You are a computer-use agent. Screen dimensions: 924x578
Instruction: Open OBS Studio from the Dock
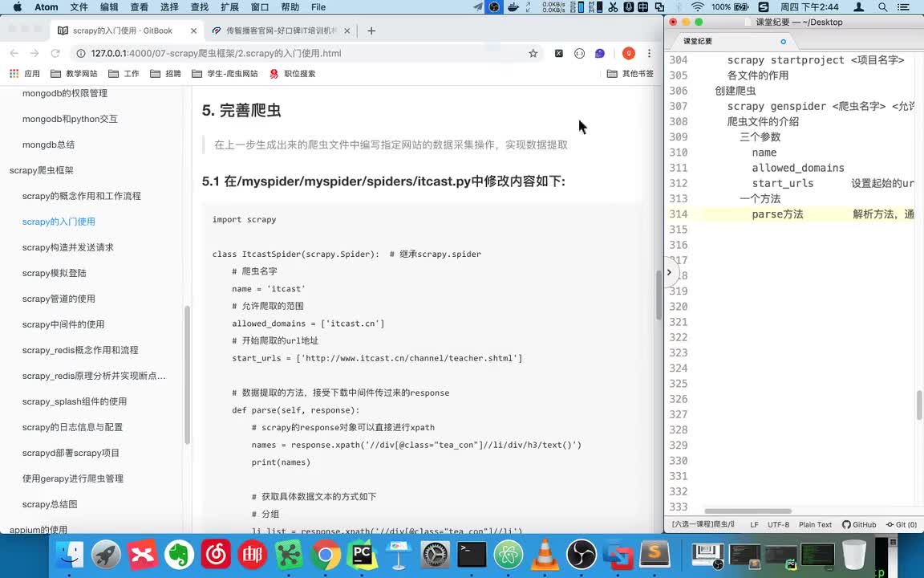coord(581,555)
